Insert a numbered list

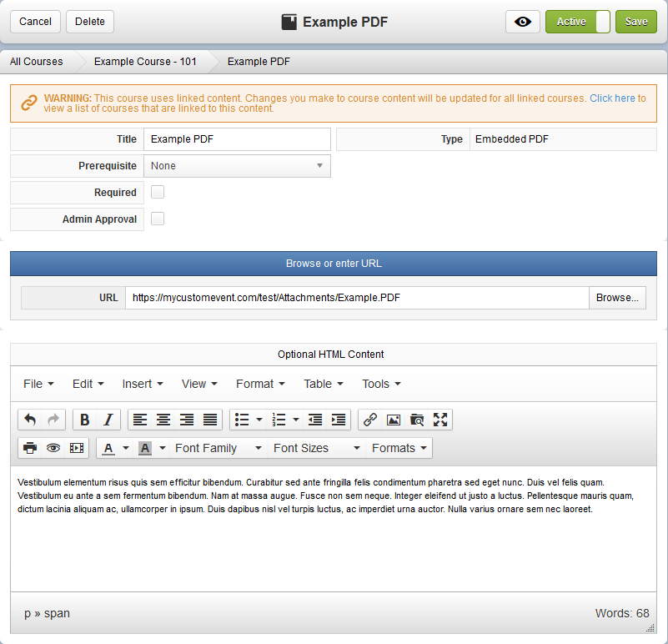pos(279,420)
